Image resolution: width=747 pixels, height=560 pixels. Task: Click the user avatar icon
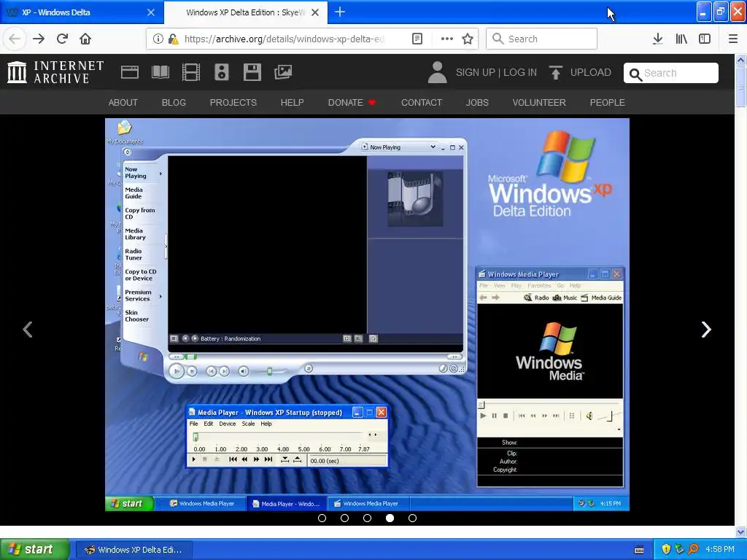tap(437, 72)
